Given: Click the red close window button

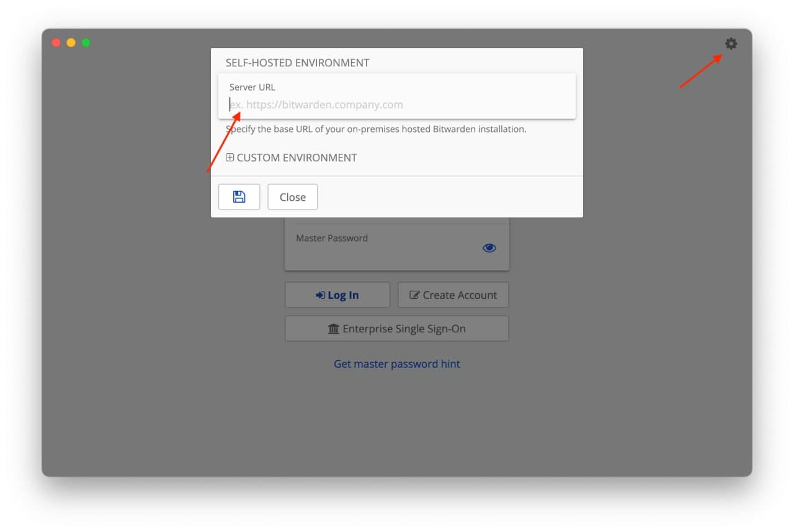Looking at the screenshot, I should [56, 43].
